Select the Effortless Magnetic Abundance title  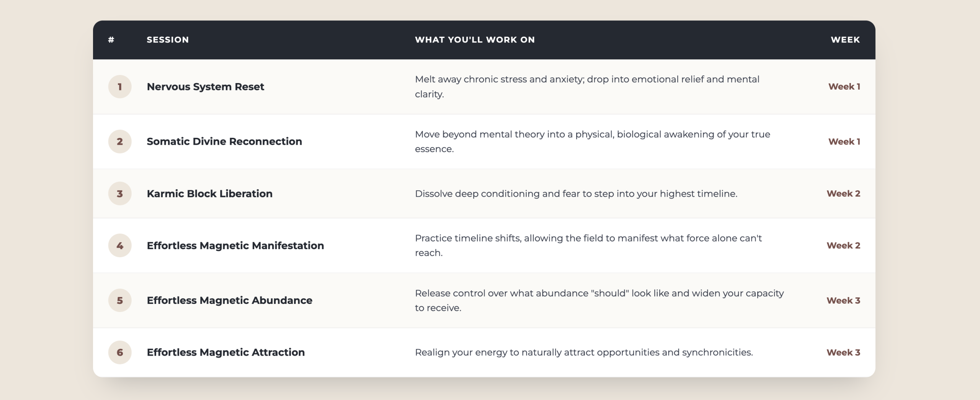click(x=230, y=300)
